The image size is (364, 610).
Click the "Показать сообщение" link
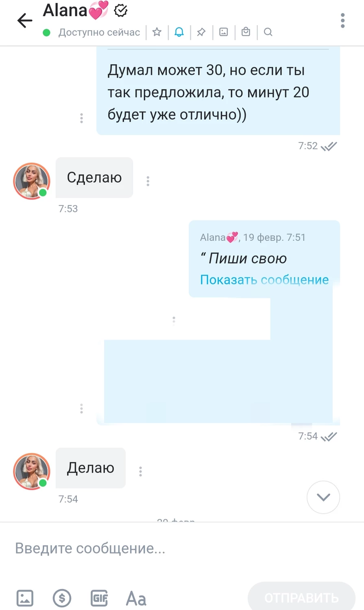[x=264, y=280]
